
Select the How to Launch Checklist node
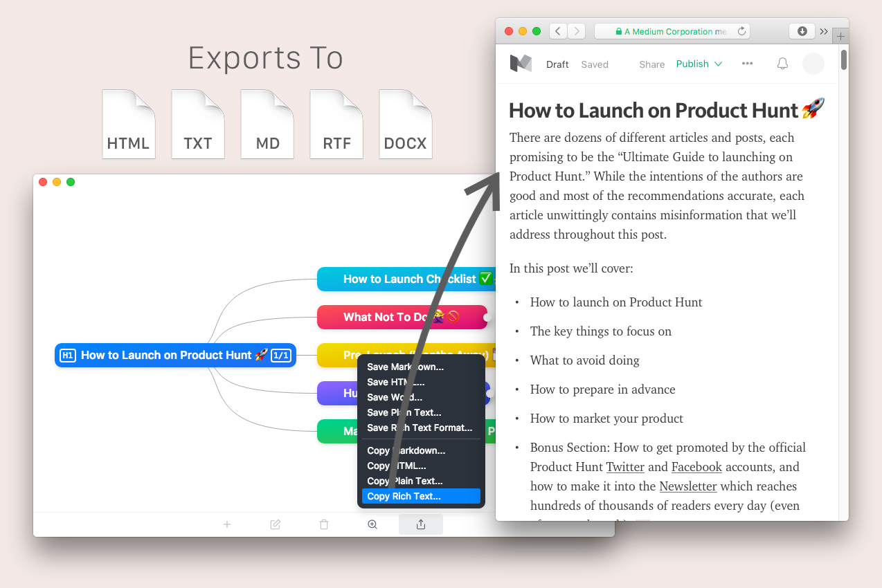(x=407, y=279)
